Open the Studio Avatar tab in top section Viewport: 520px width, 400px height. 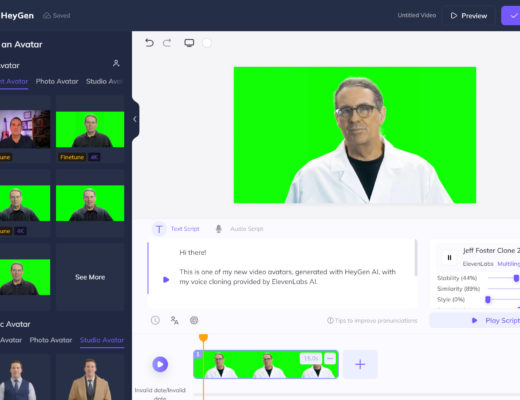point(104,81)
